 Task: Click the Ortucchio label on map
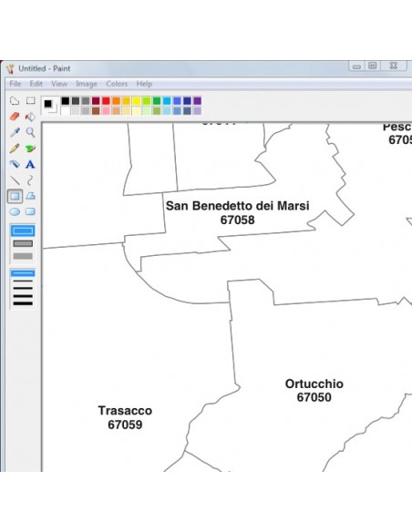(x=314, y=384)
